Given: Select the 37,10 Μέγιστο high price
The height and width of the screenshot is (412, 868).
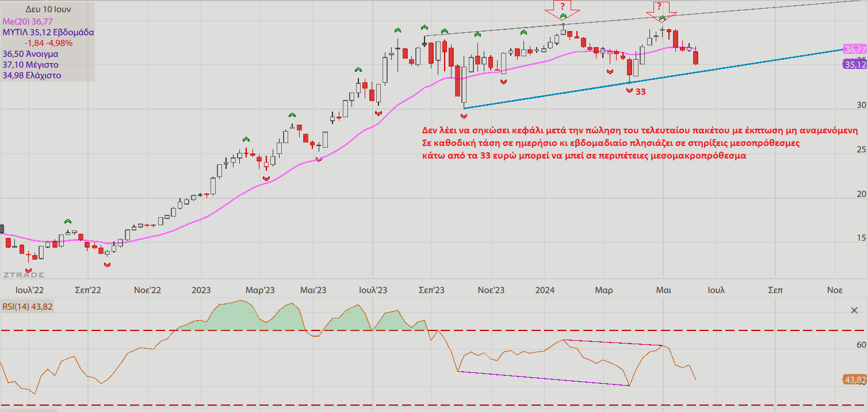Looking at the screenshot, I should pos(30,64).
